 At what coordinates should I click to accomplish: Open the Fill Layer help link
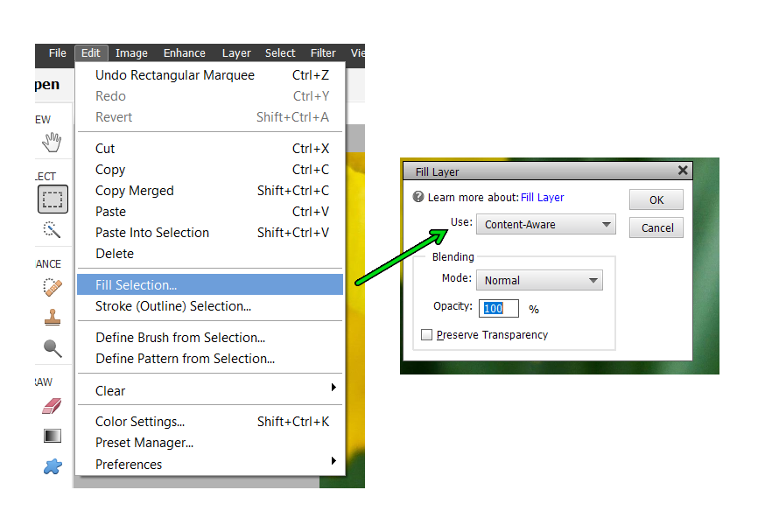542,197
